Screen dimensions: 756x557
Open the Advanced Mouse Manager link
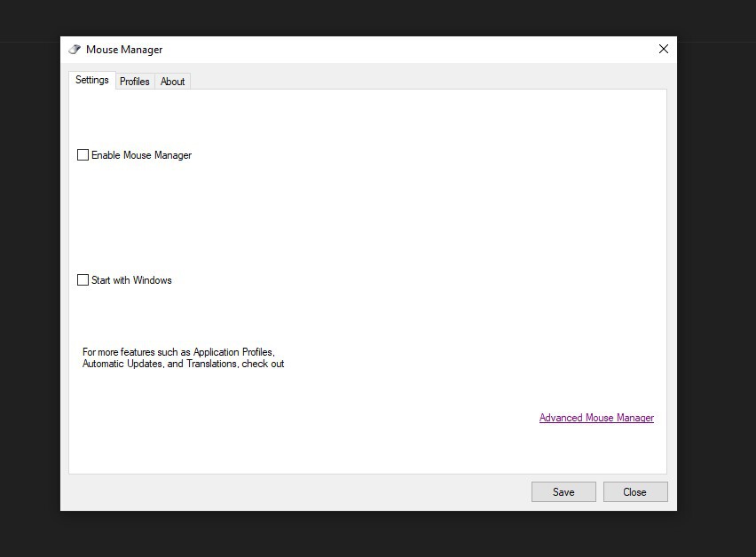pos(596,418)
